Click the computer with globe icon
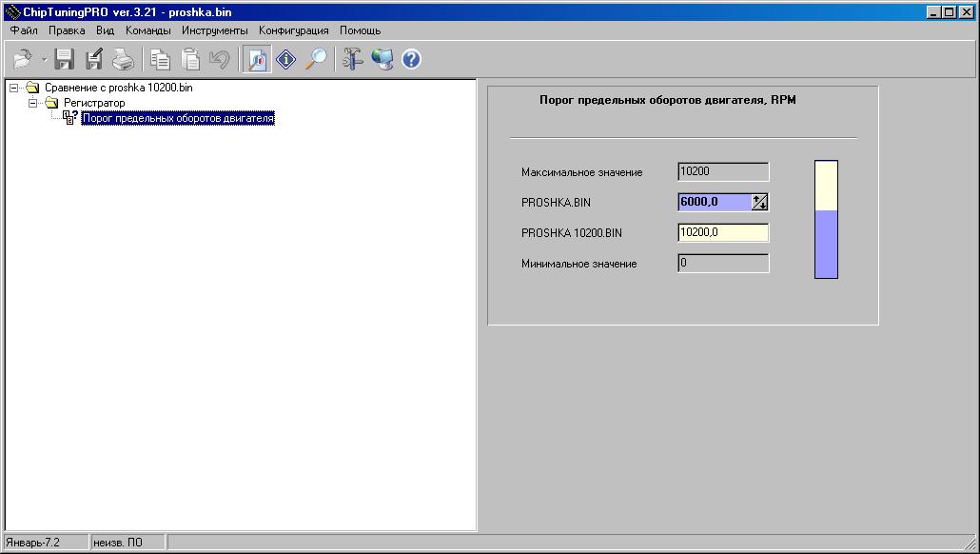 pos(382,60)
